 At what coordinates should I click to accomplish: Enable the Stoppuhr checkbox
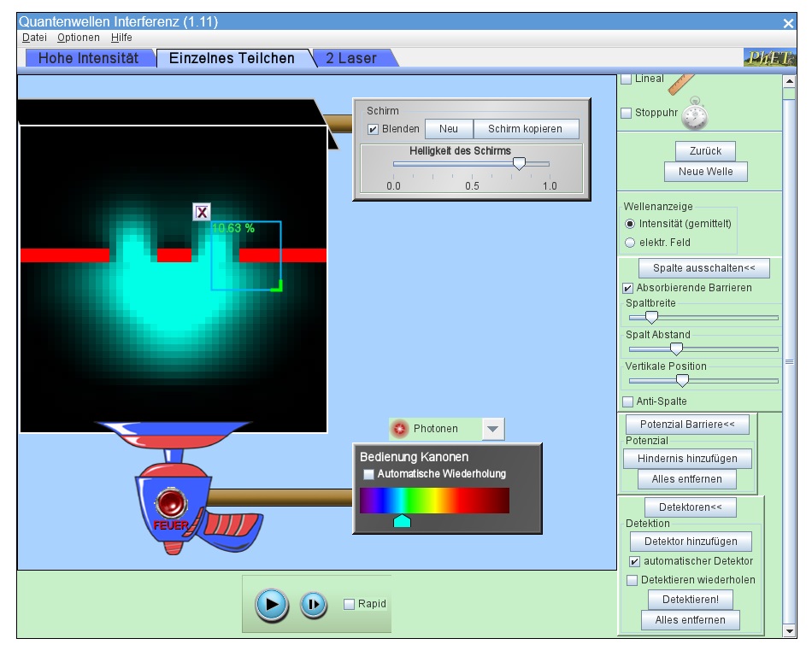point(626,113)
